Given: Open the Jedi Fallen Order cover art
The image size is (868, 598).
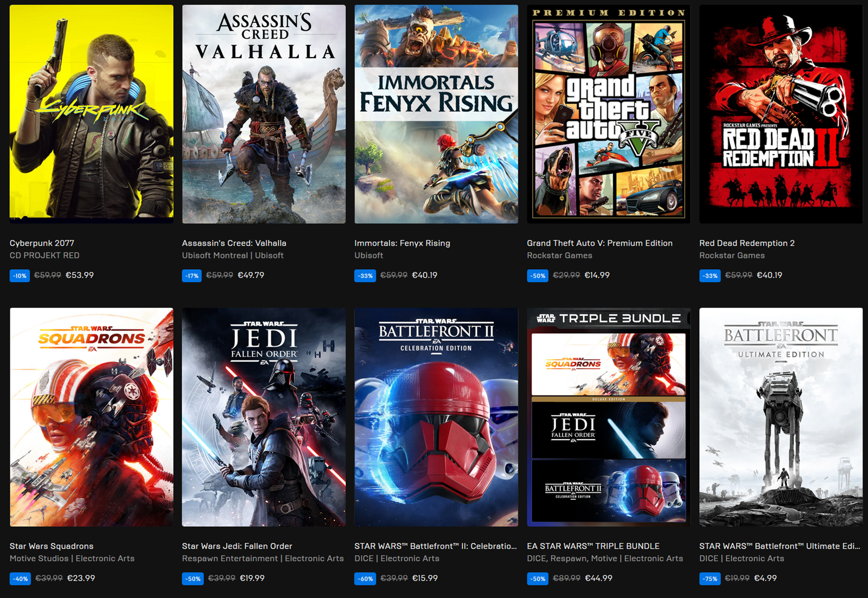Looking at the screenshot, I should [x=264, y=417].
